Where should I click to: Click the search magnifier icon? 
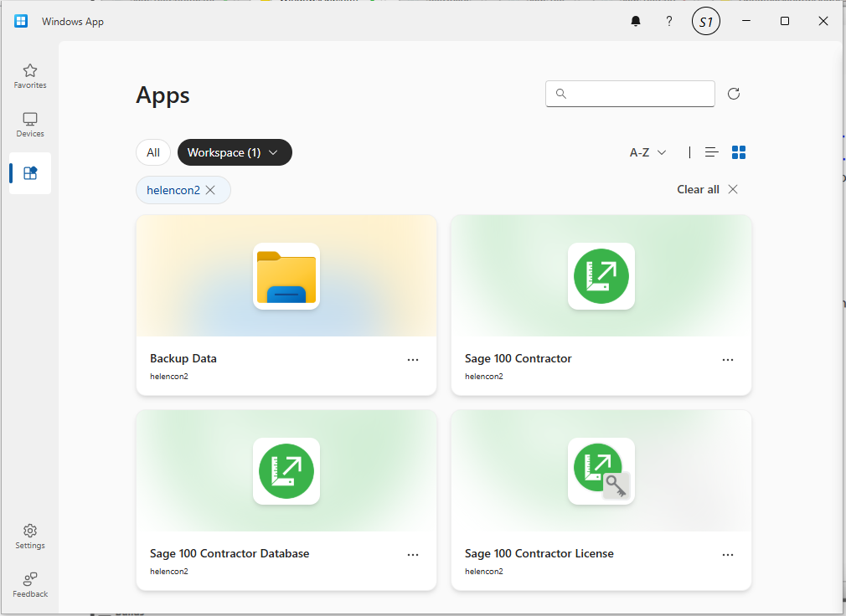pyautogui.click(x=561, y=94)
